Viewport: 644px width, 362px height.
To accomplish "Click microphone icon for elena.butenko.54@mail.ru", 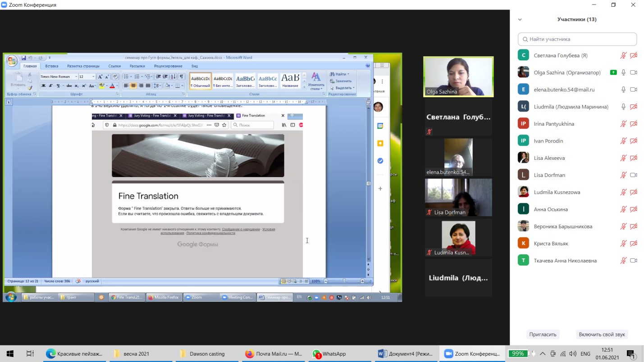I will (624, 90).
